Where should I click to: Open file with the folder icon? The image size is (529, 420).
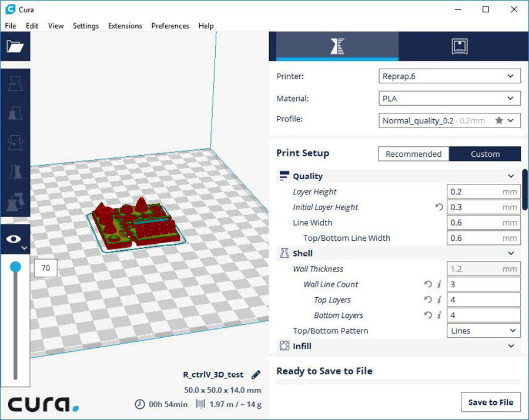pos(15,46)
